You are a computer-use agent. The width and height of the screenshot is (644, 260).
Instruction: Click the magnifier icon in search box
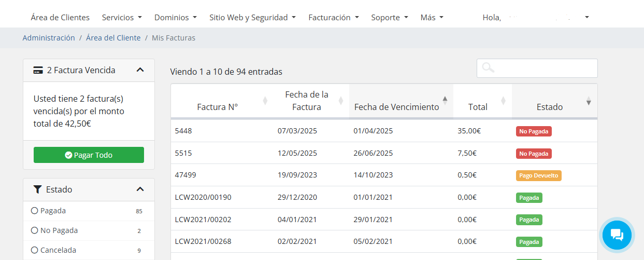click(488, 68)
